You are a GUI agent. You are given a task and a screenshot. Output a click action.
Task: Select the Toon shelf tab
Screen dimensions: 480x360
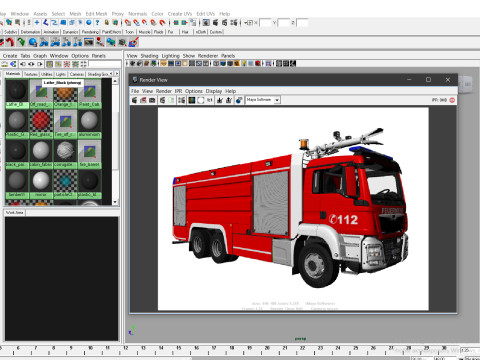pyautogui.click(x=129, y=32)
